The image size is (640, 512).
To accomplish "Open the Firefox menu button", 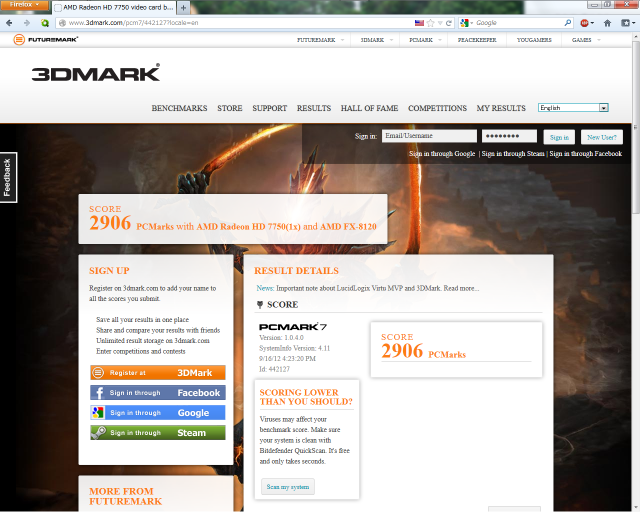I will pos(24,5).
